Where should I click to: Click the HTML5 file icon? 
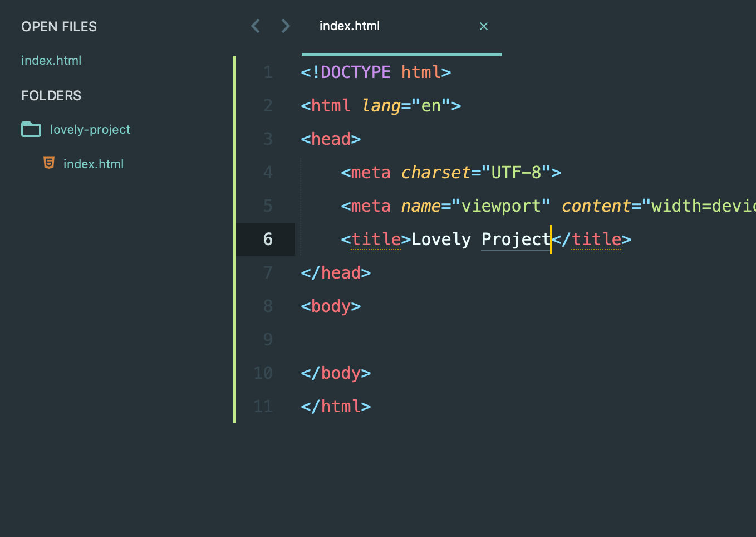coord(49,163)
